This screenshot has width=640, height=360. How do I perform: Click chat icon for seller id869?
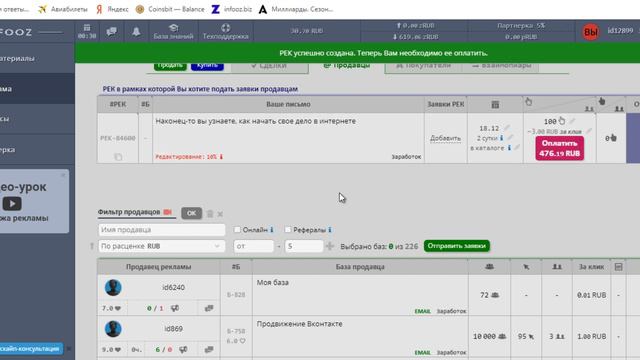(x=209, y=349)
